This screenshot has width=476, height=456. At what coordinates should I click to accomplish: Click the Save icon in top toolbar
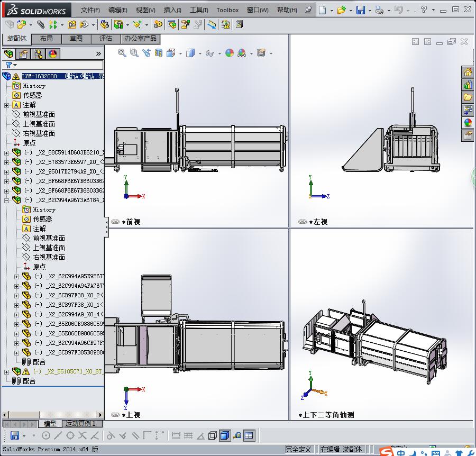[x=360, y=10]
